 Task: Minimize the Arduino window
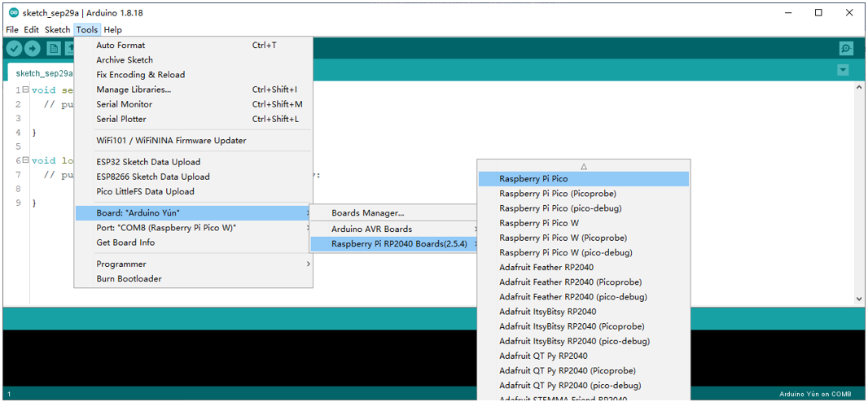(787, 13)
